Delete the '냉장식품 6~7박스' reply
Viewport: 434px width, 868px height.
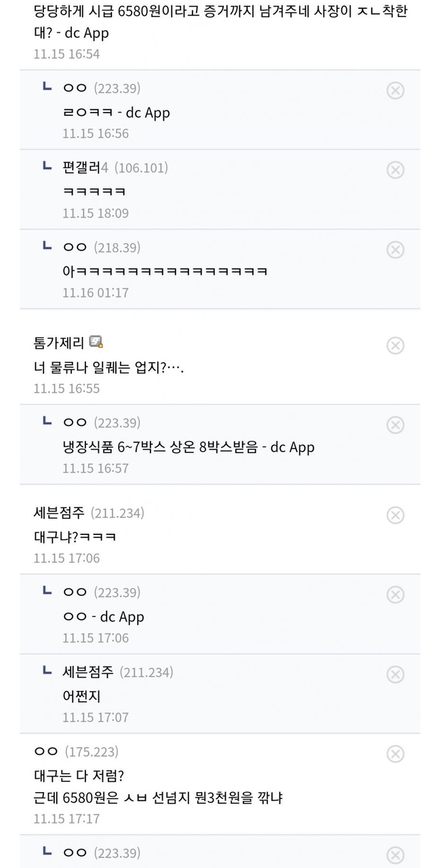click(395, 425)
